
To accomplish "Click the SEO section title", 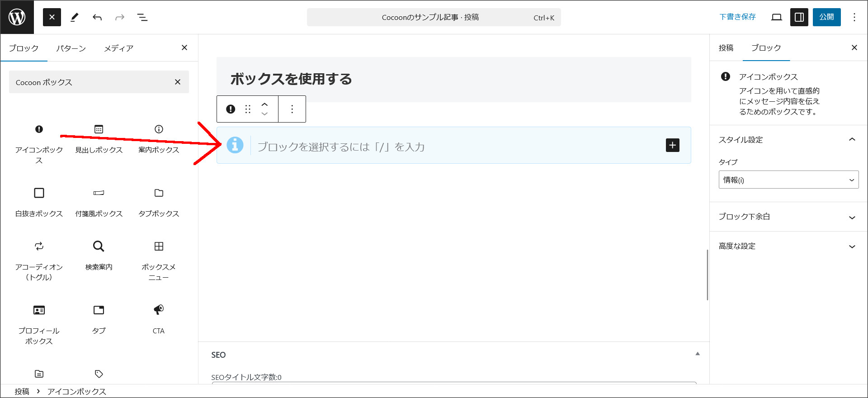I will click(x=219, y=355).
